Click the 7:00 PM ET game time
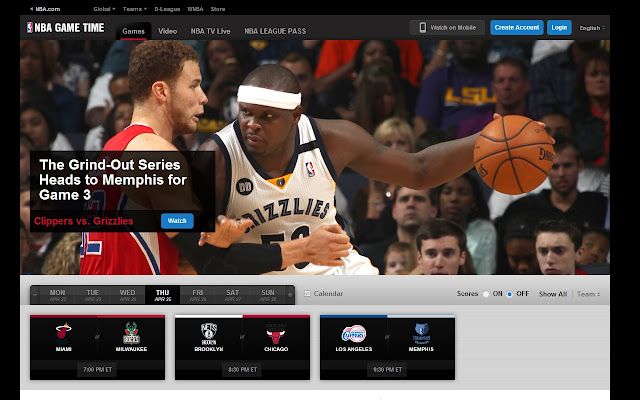Viewport: 640px width, 400px height. tap(98, 370)
